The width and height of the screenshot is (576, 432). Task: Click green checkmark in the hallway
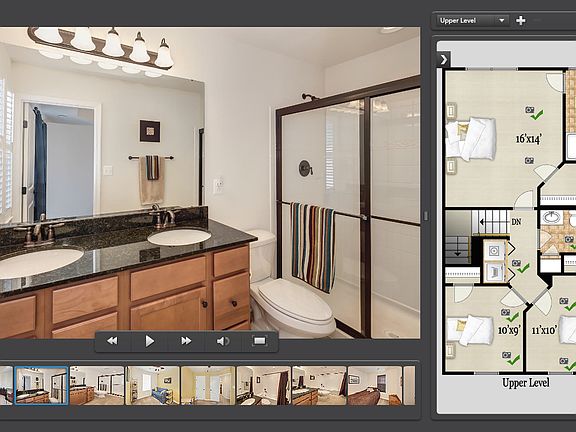coord(523,268)
